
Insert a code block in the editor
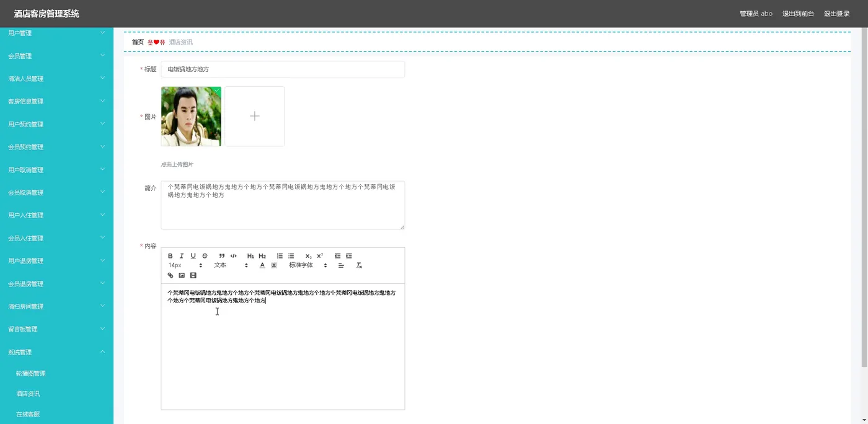coord(234,256)
